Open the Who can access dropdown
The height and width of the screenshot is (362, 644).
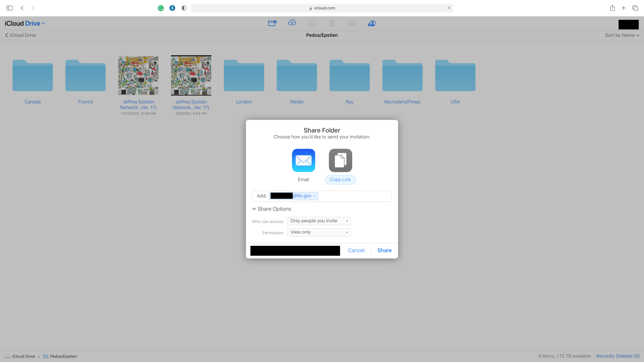click(319, 221)
